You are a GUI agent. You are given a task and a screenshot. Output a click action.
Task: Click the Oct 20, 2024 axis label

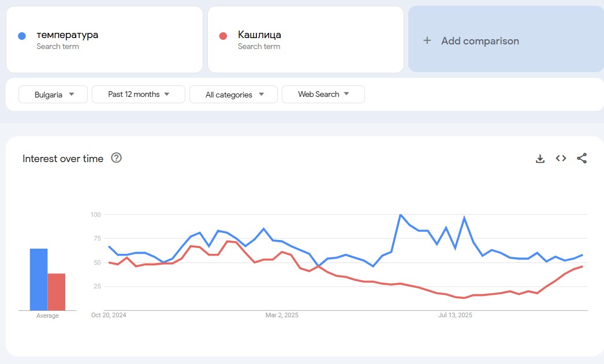point(109,315)
